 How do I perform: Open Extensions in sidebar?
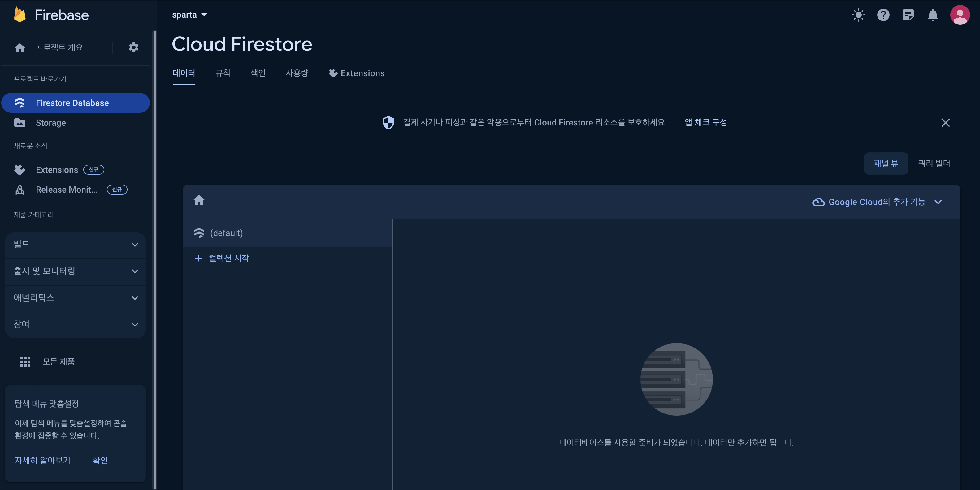75,170
